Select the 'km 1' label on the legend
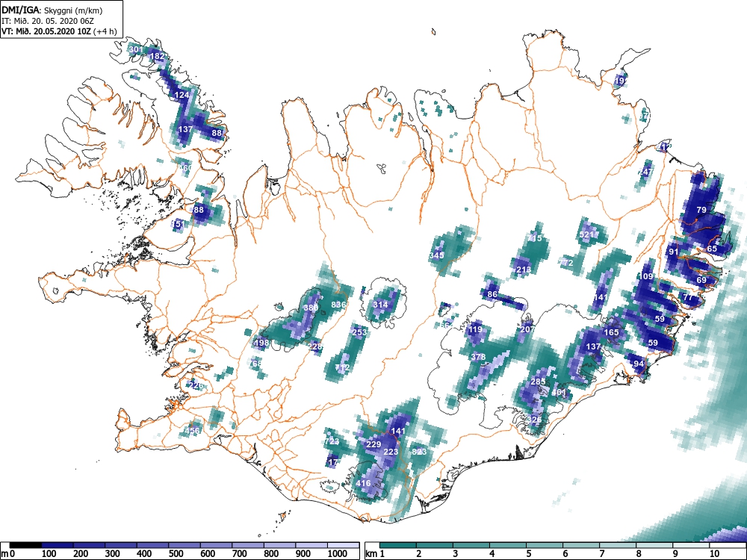The height and width of the screenshot is (560, 747). pos(376,554)
